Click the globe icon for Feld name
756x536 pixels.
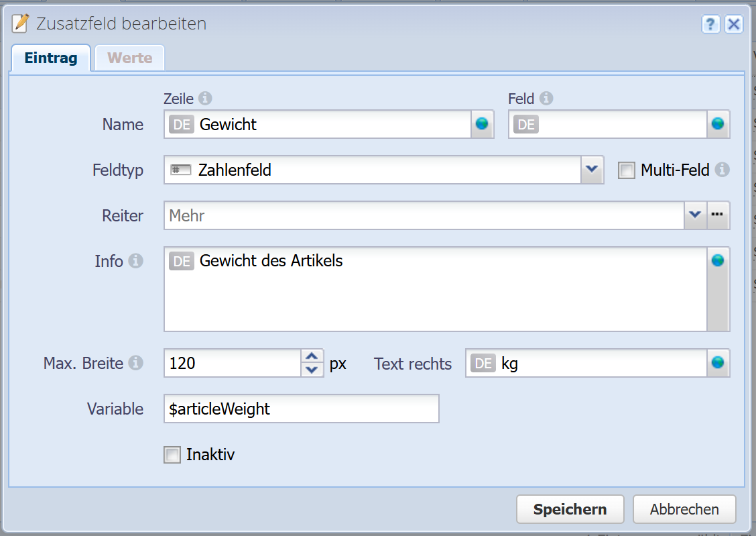[718, 124]
